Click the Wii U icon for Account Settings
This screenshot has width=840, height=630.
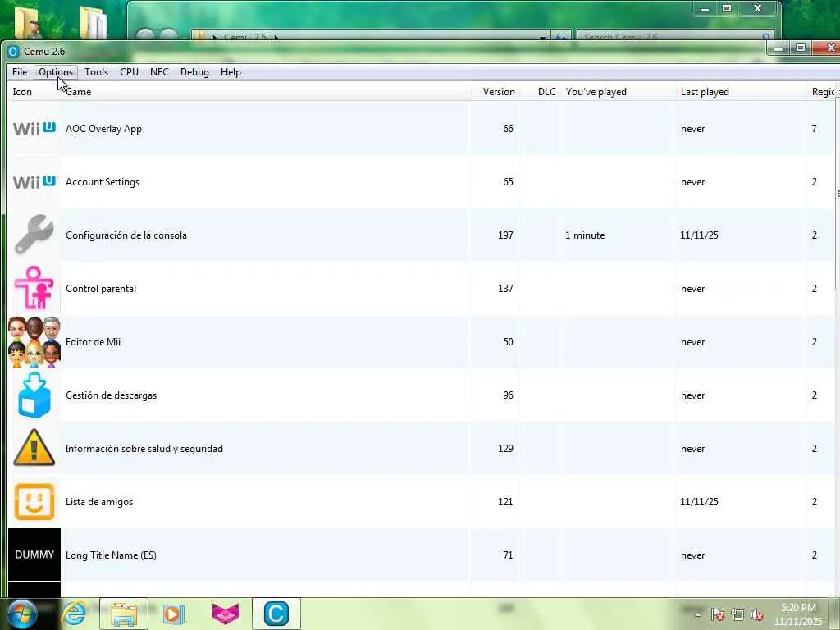(x=34, y=182)
